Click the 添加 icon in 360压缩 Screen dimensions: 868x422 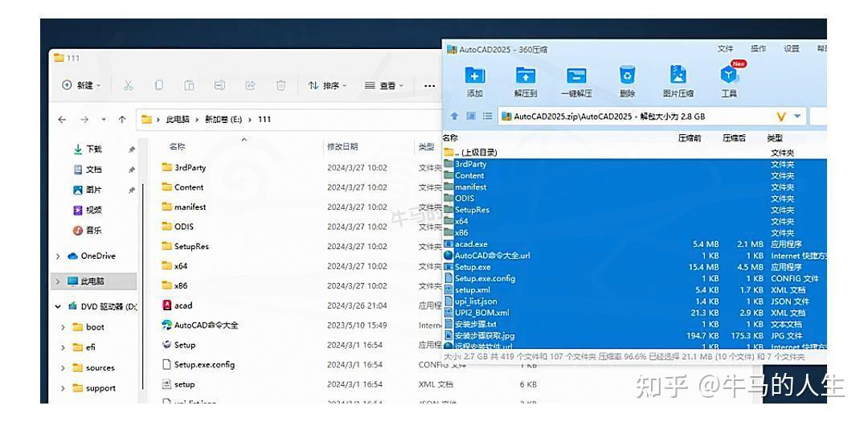[x=474, y=75]
